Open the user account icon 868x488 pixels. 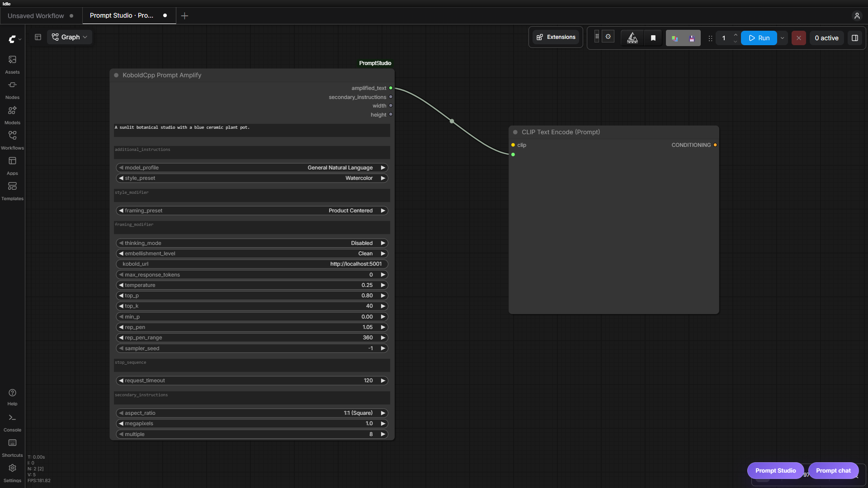pos(857,16)
